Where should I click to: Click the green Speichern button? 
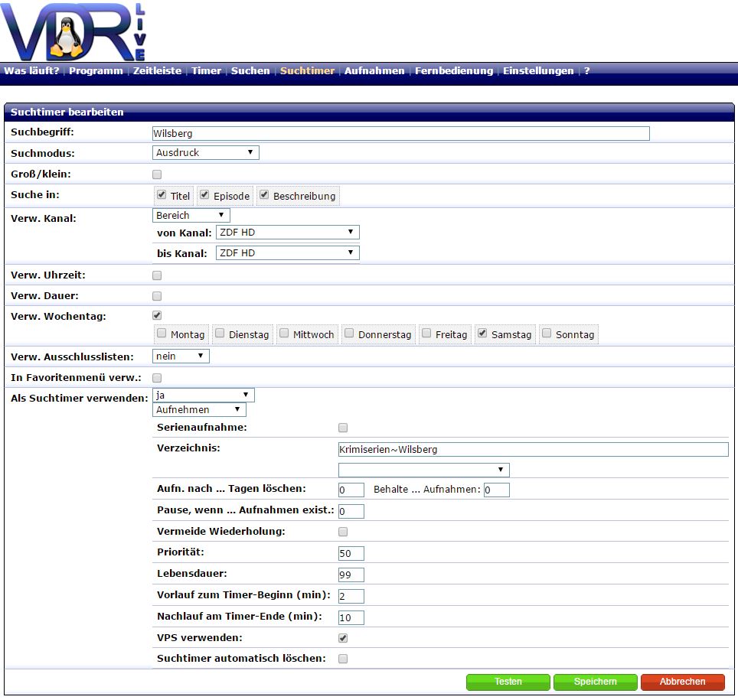pyautogui.click(x=596, y=682)
